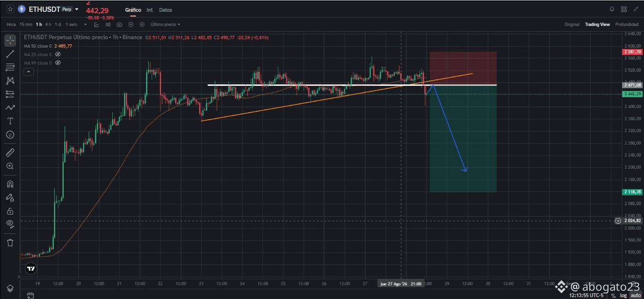The width and height of the screenshot is (644, 299).
Task: Switch to the Trading View chart
Action: pyautogui.click(x=597, y=25)
